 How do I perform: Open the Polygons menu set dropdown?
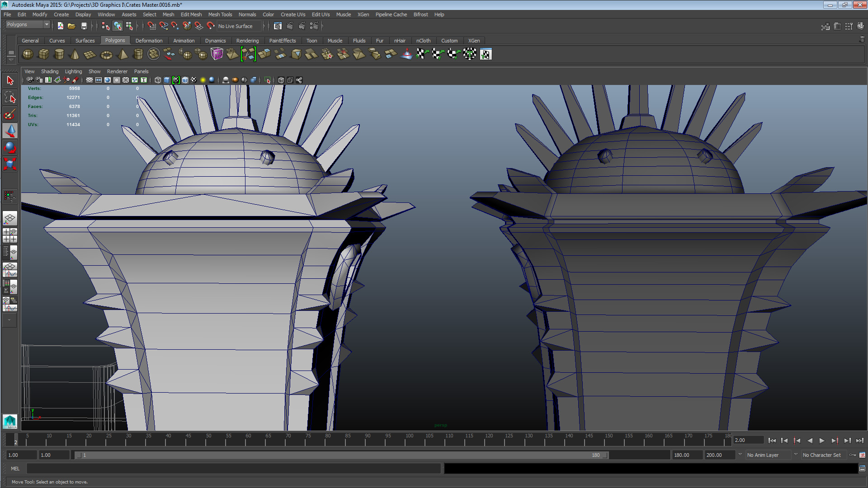[x=28, y=25]
